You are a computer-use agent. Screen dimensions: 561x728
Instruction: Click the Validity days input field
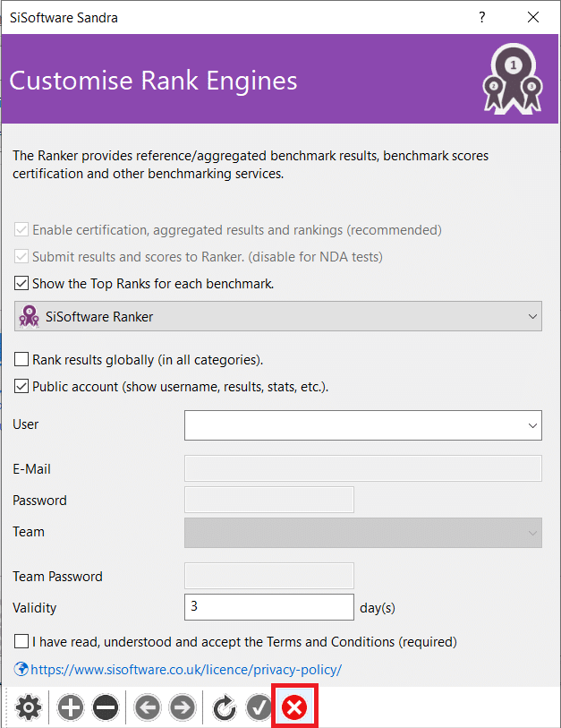click(x=268, y=607)
